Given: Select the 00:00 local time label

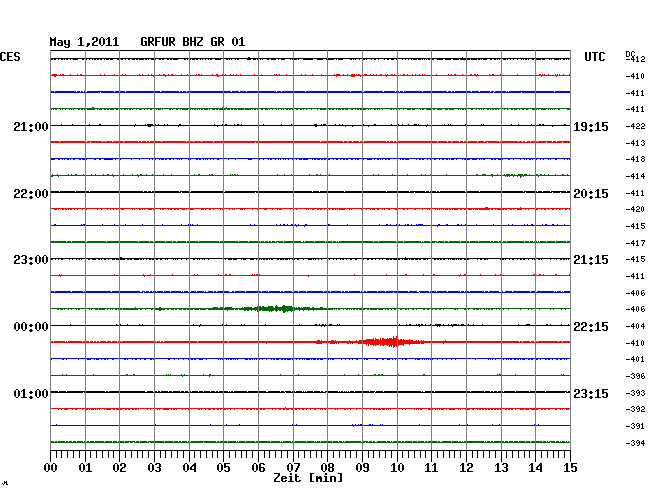Looking at the screenshot, I should [31, 327].
